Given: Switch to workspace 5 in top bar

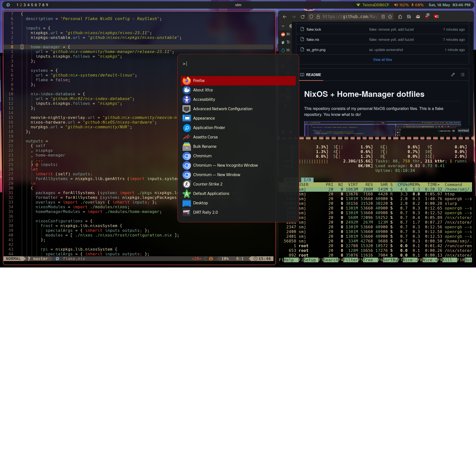Looking at the screenshot, I should 32,5.
